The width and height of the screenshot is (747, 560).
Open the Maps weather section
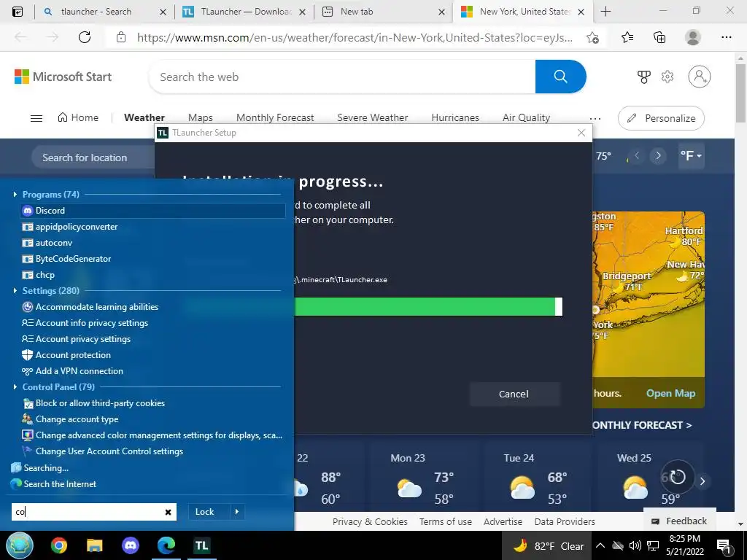(200, 117)
